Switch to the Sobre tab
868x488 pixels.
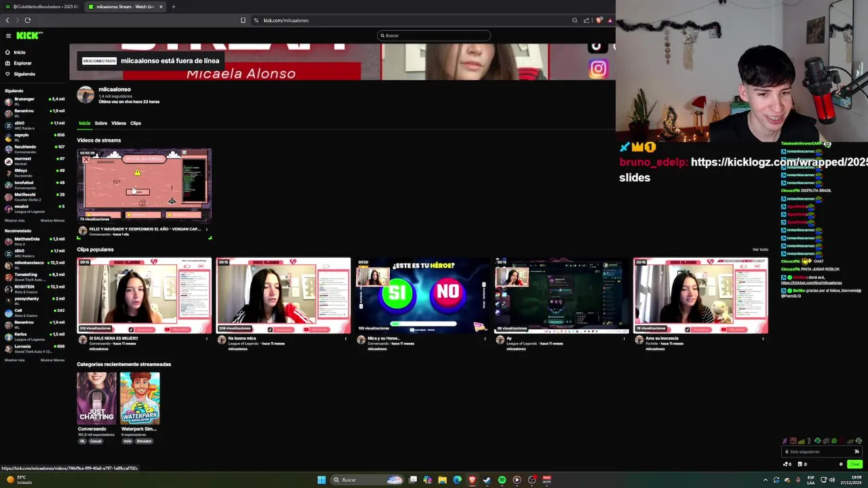coord(100,123)
